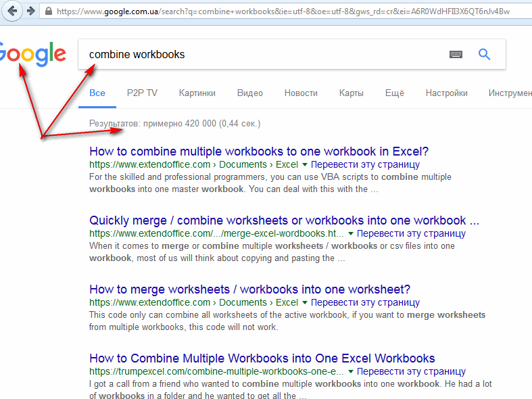Expand the Ещё menu

tap(395, 93)
